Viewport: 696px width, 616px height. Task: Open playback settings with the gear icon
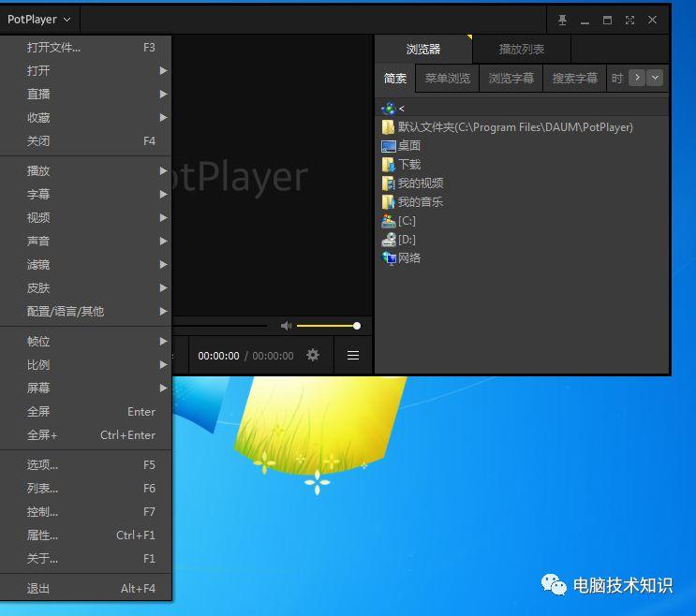(x=313, y=355)
